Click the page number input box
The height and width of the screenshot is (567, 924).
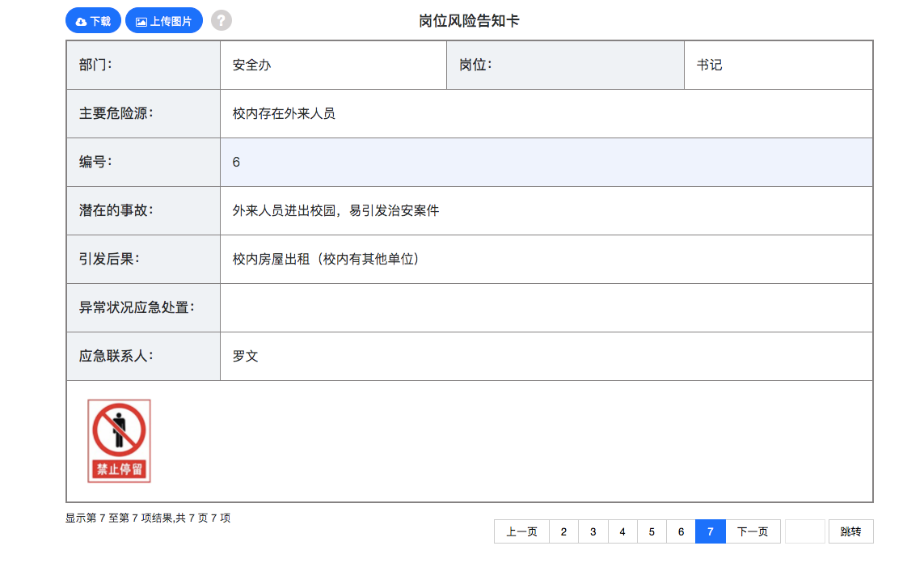coord(804,531)
